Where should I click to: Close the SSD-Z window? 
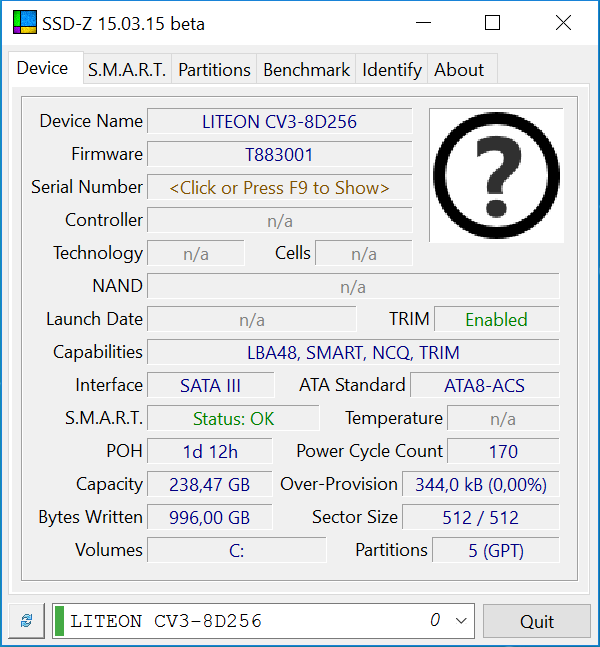[563, 23]
